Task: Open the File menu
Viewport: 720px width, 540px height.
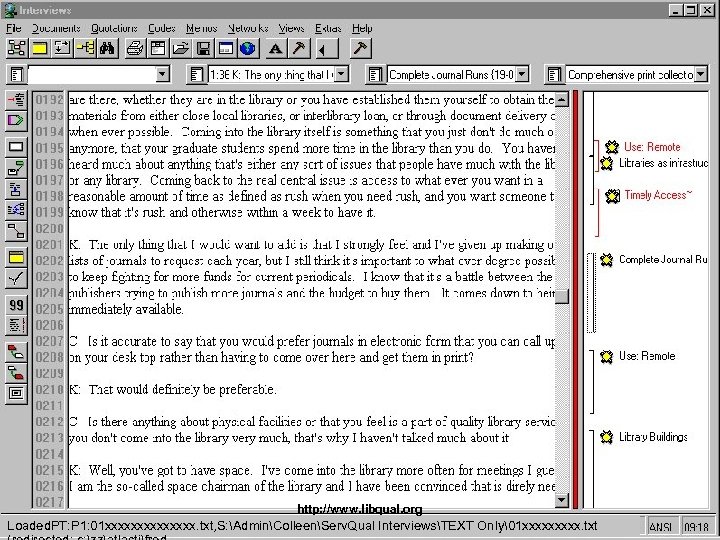Action: [x=14, y=28]
